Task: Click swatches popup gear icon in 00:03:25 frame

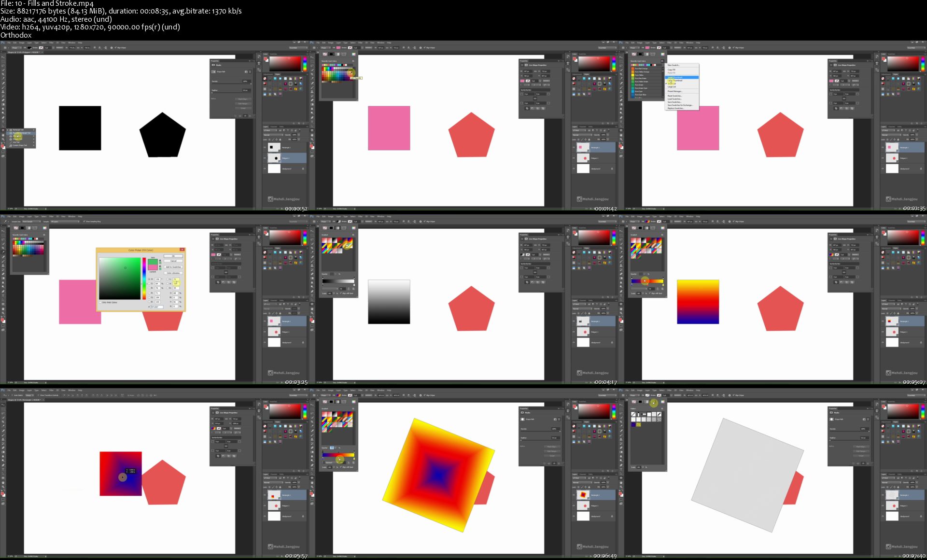Action: pyautogui.click(x=44, y=235)
